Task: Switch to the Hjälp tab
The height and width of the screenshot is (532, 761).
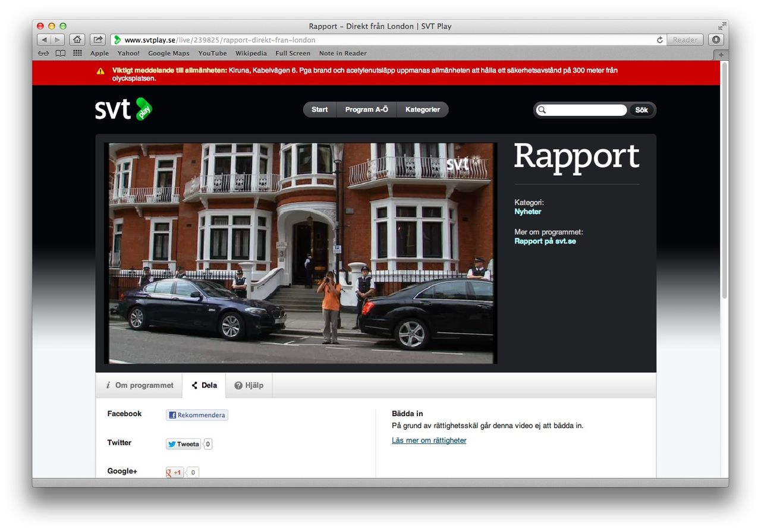Action: [249, 385]
